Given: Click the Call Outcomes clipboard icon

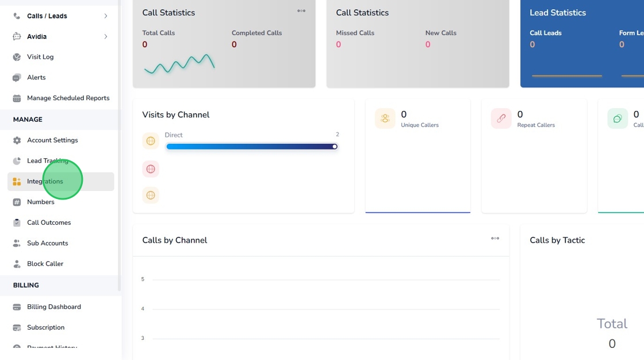Looking at the screenshot, I should [x=17, y=223].
